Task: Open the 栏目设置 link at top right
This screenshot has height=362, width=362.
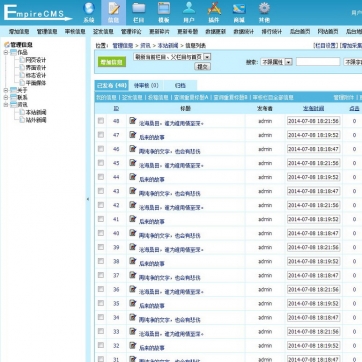Action: [326, 45]
